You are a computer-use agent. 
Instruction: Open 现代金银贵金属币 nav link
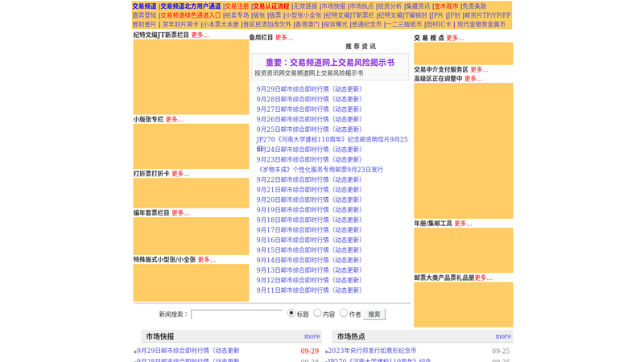(481, 24)
